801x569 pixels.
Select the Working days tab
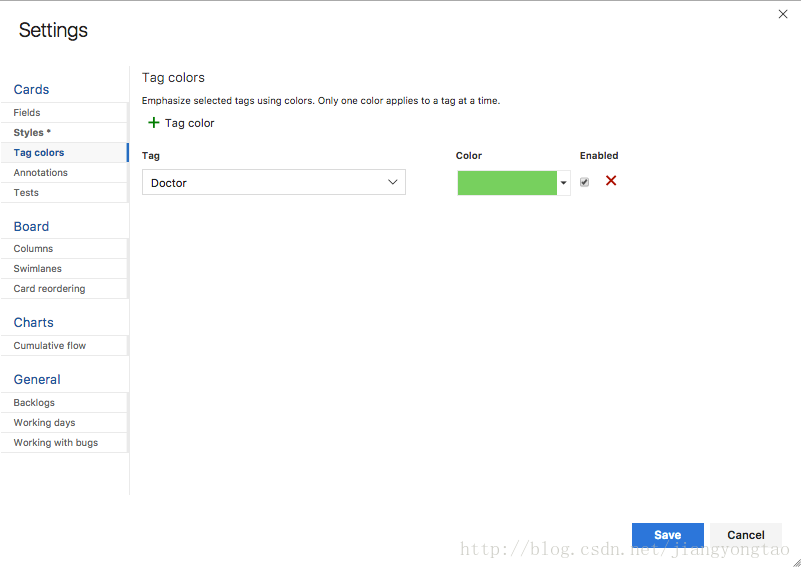point(64,422)
